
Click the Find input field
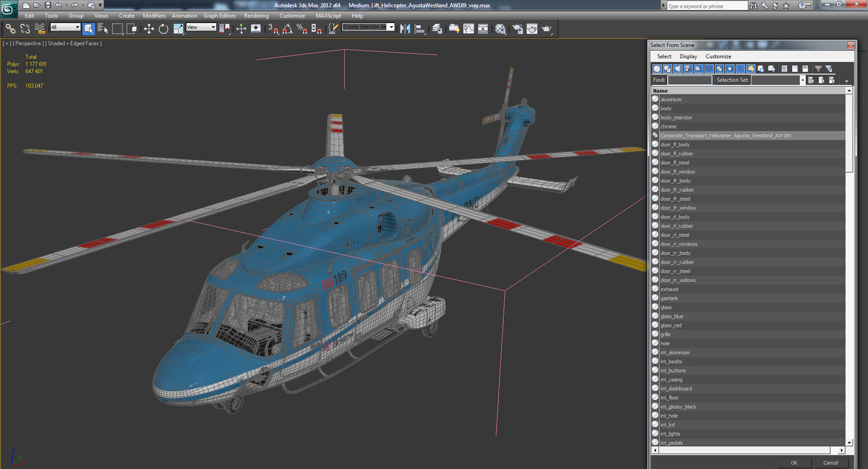coord(690,80)
